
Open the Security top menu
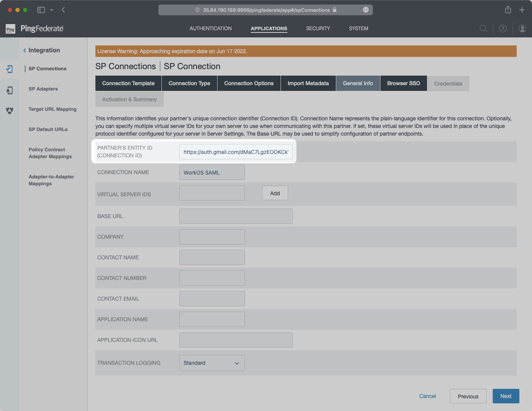pos(318,29)
